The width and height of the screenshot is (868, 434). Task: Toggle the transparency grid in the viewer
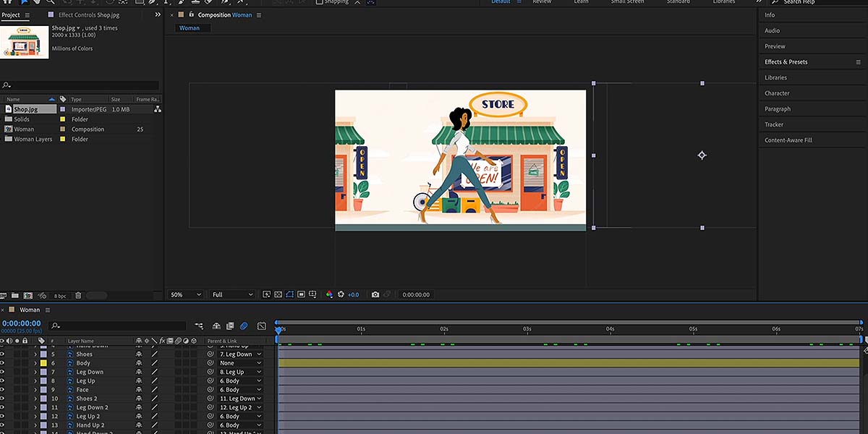coord(278,294)
